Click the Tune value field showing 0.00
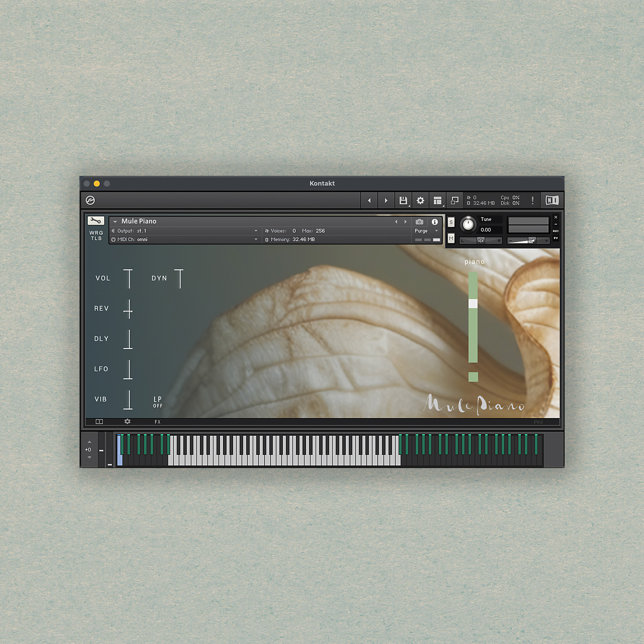Screen dimensions: 644x644 (x=490, y=230)
